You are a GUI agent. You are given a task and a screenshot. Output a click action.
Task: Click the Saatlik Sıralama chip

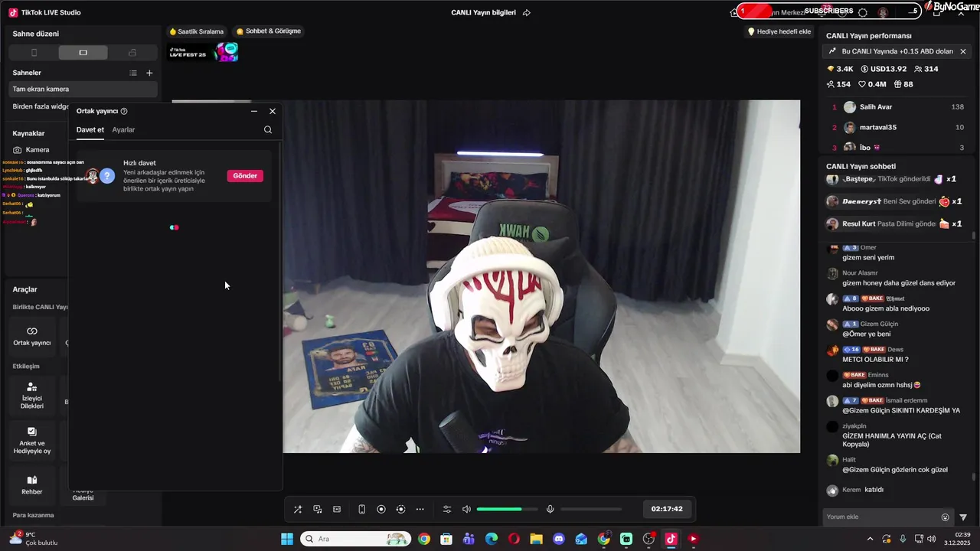197,31
